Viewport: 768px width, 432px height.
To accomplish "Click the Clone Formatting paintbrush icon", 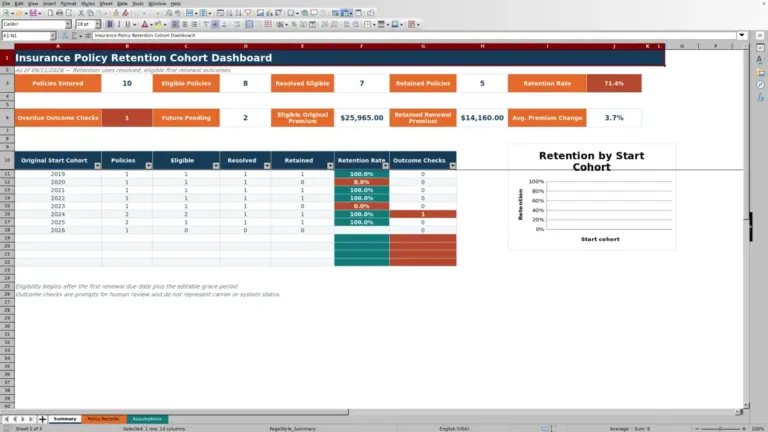I will click(117, 13).
